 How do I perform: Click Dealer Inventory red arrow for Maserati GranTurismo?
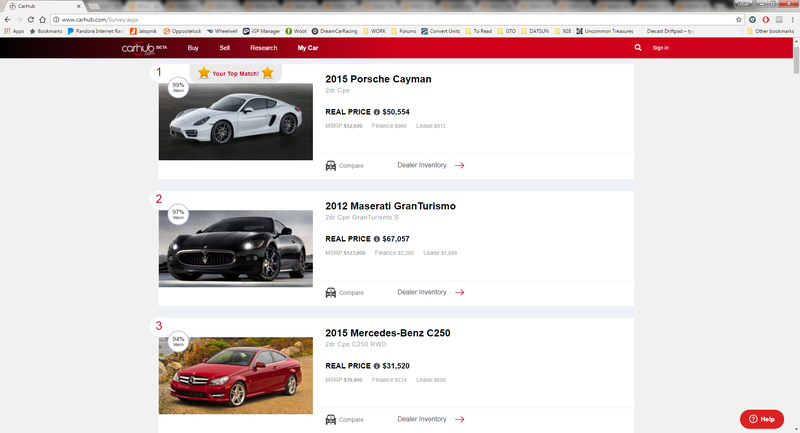click(x=460, y=292)
